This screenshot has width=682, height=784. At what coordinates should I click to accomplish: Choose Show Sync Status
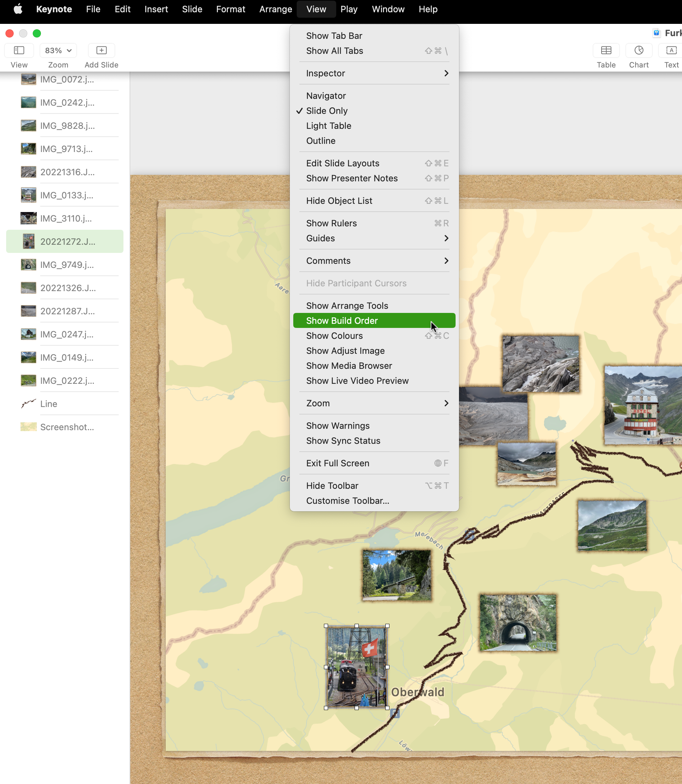374,441
